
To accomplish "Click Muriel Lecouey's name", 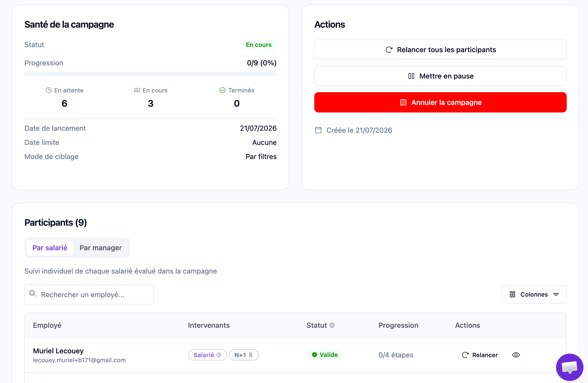I will [58, 351].
